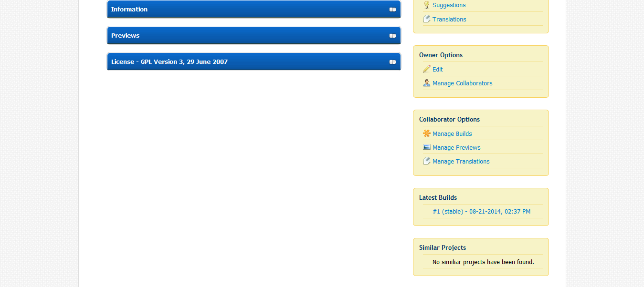Open the Manage Translations link
The image size is (644, 287).
pos(461,162)
